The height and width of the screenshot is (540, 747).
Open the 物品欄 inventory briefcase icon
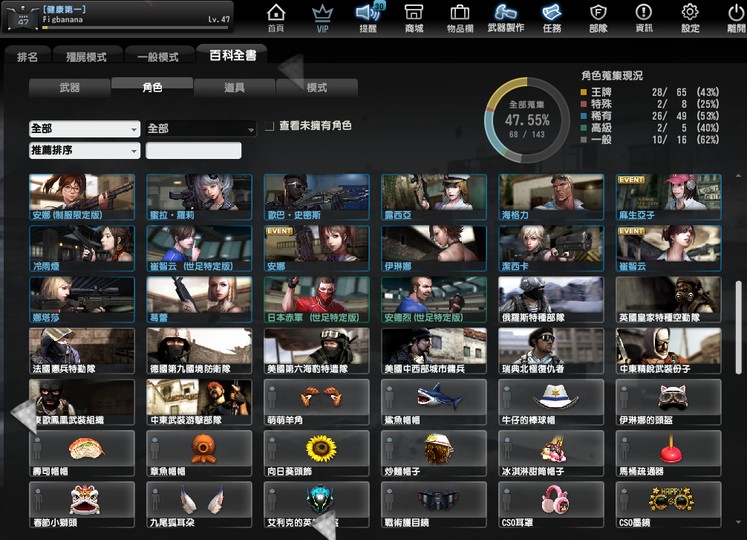[460, 18]
